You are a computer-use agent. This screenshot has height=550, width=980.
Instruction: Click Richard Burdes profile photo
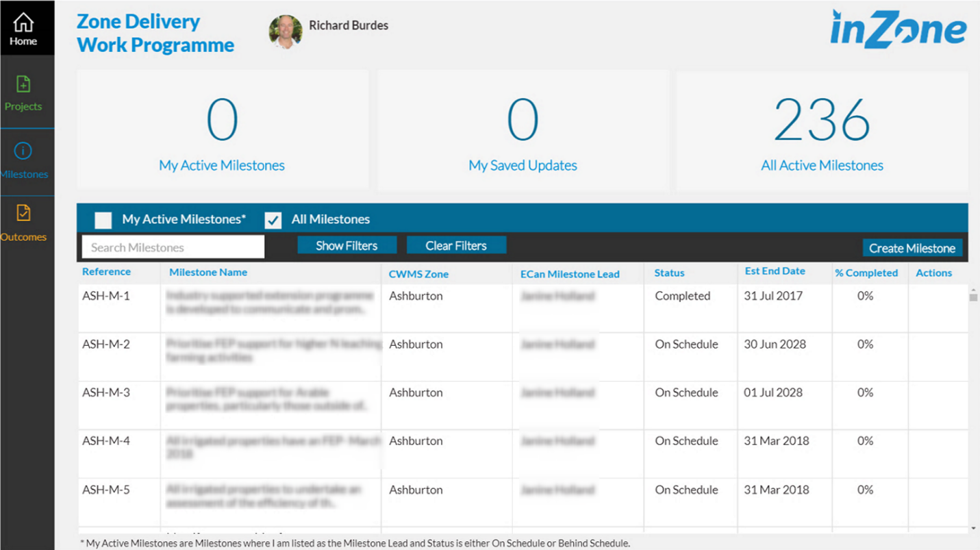point(286,32)
